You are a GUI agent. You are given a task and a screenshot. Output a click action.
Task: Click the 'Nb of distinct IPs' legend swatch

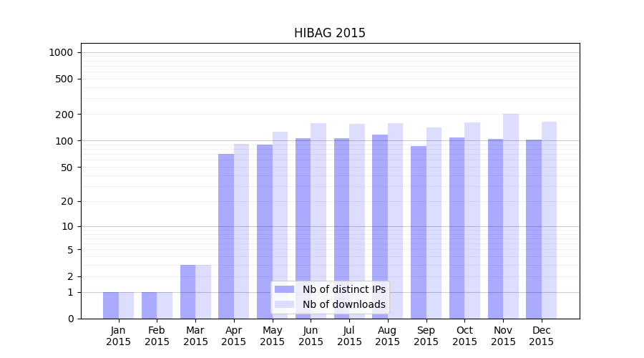point(284,289)
